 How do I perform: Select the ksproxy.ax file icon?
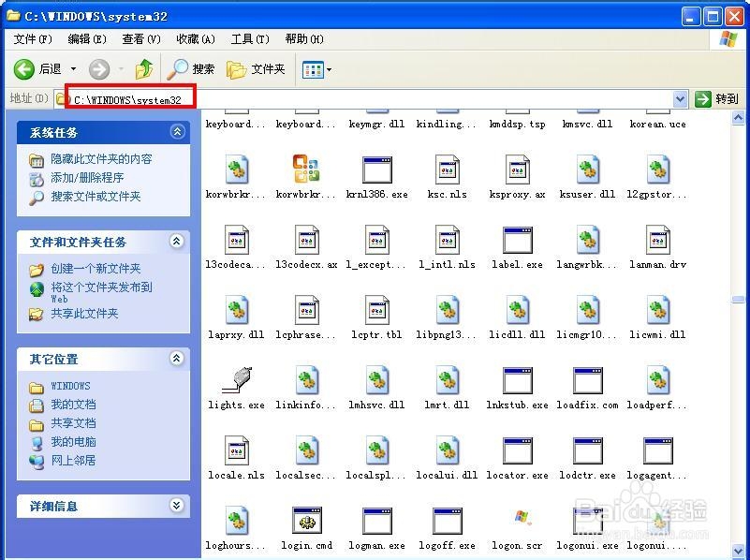coord(517,169)
